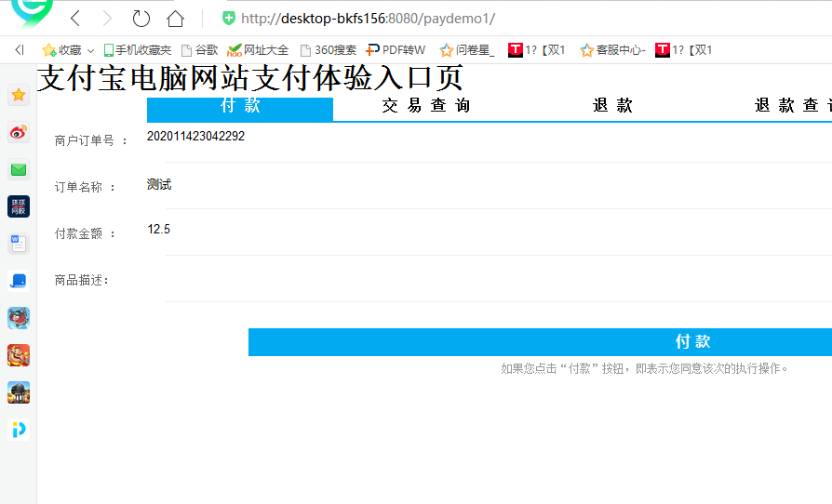
Task: Open the green mail sidebar icon
Action: click(x=19, y=169)
